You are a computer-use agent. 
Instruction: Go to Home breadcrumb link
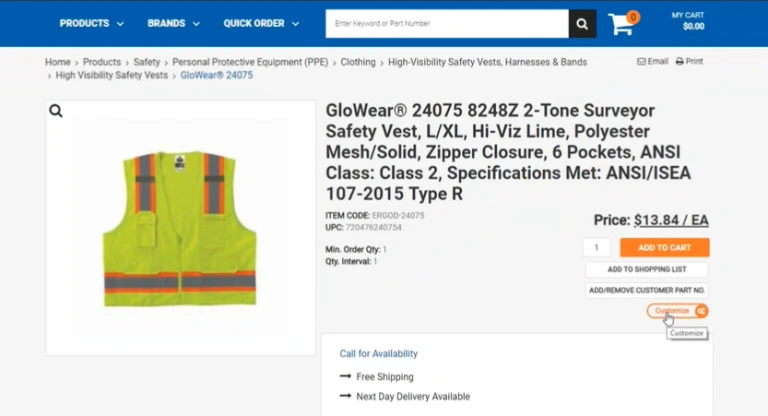pos(57,62)
